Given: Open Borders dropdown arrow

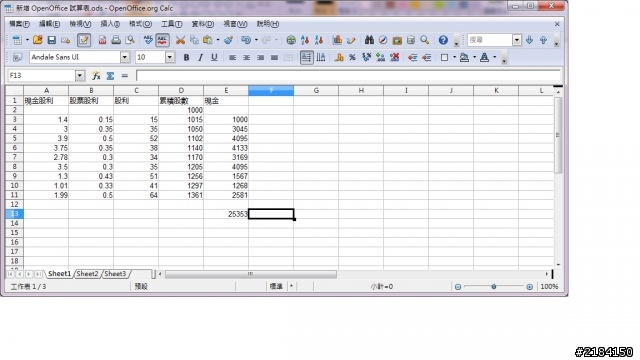Looking at the screenshot, I should tap(454, 58).
